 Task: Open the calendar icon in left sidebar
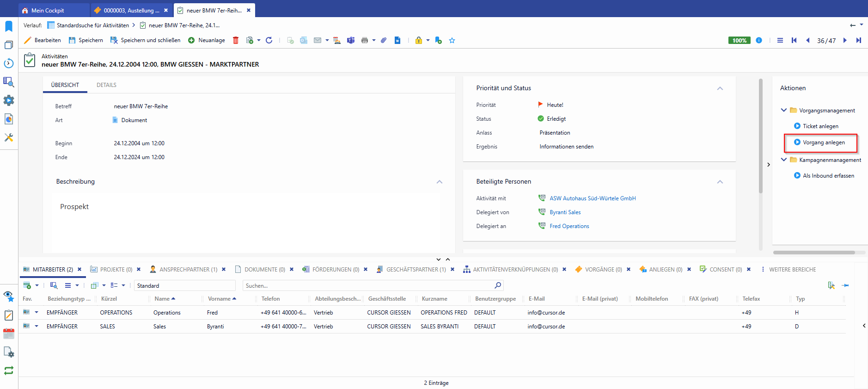[x=9, y=333]
